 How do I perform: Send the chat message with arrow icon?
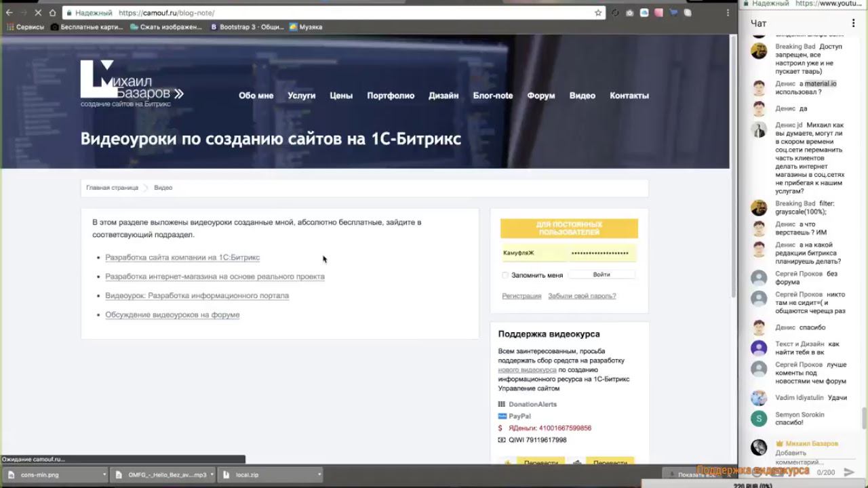pyautogui.click(x=849, y=472)
